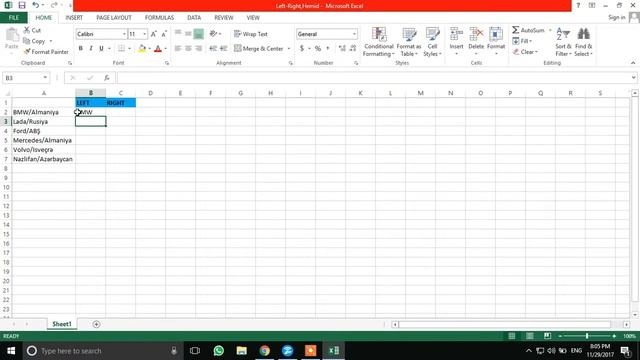Click the zoom slider handle
Image resolution: width=640 pixels, height=360 pixels.
tap(587, 336)
